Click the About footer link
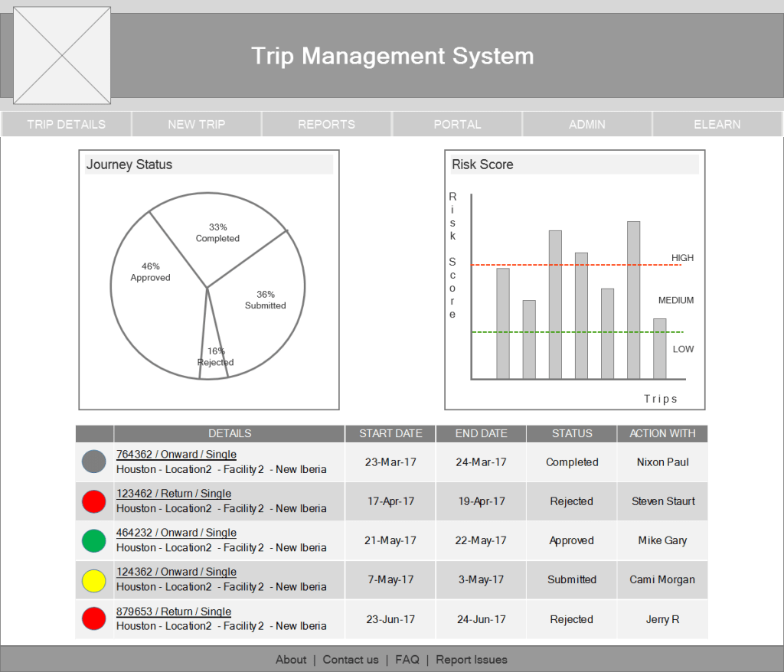Image resolution: width=784 pixels, height=672 pixels. (x=291, y=660)
